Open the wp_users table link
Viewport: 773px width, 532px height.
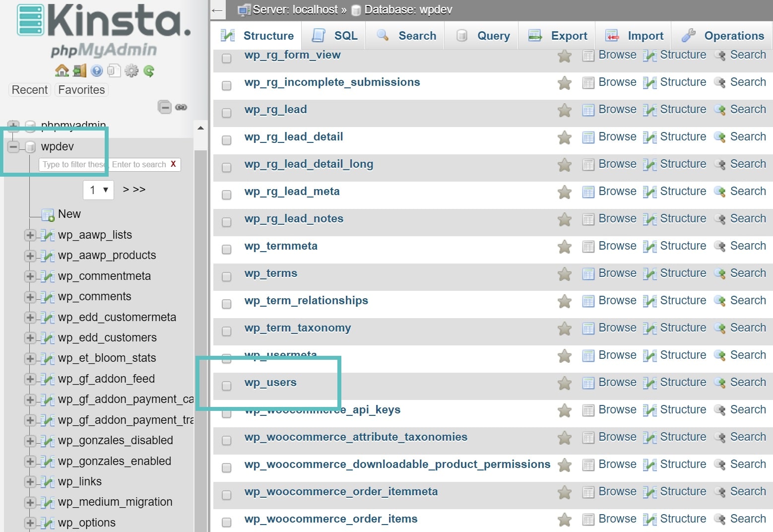[270, 382]
